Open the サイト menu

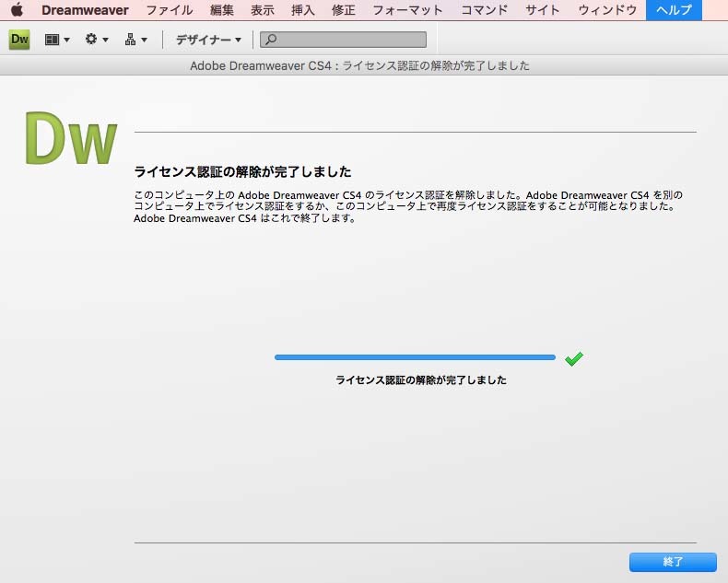tap(542, 10)
